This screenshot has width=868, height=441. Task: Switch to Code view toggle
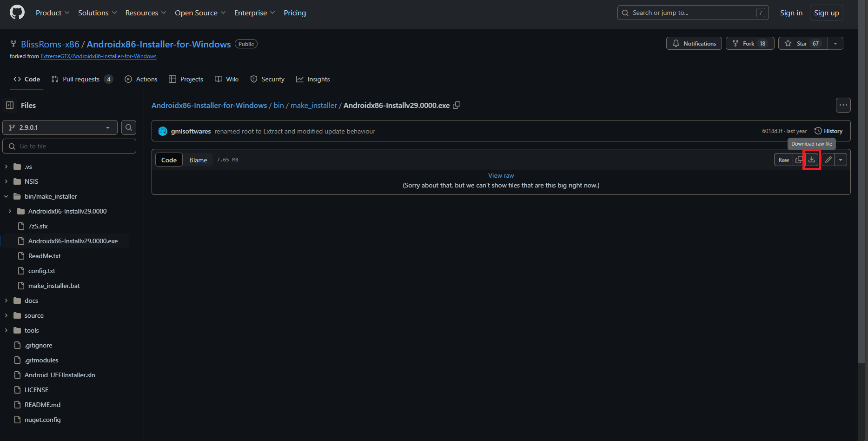pos(169,160)
